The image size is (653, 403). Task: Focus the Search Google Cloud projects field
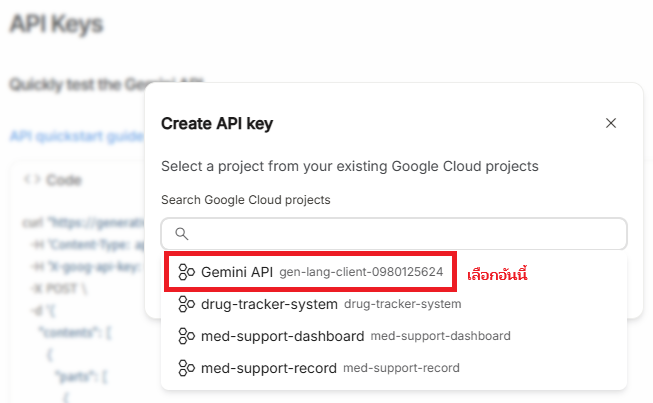click(x=400, y=234)
